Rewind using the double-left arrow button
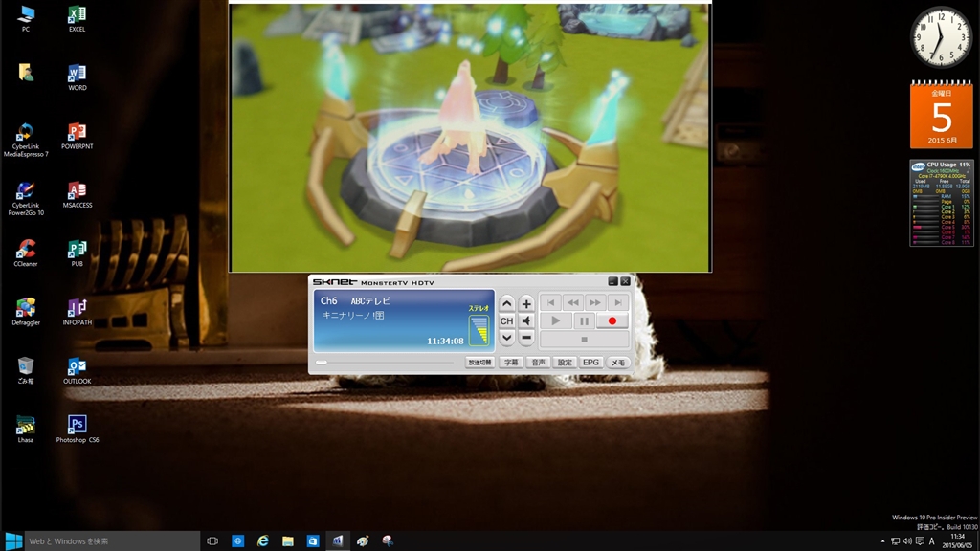Screen dimensions: 980x551 (572, 303)
